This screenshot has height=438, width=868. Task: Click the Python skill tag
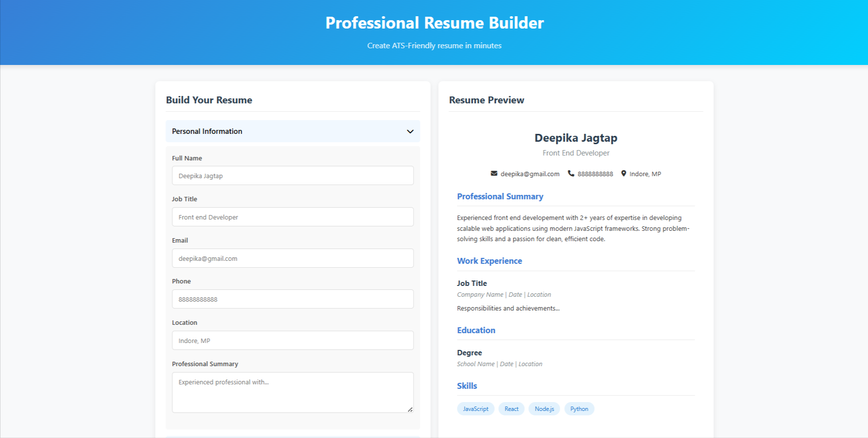click(x=579, y=409)
